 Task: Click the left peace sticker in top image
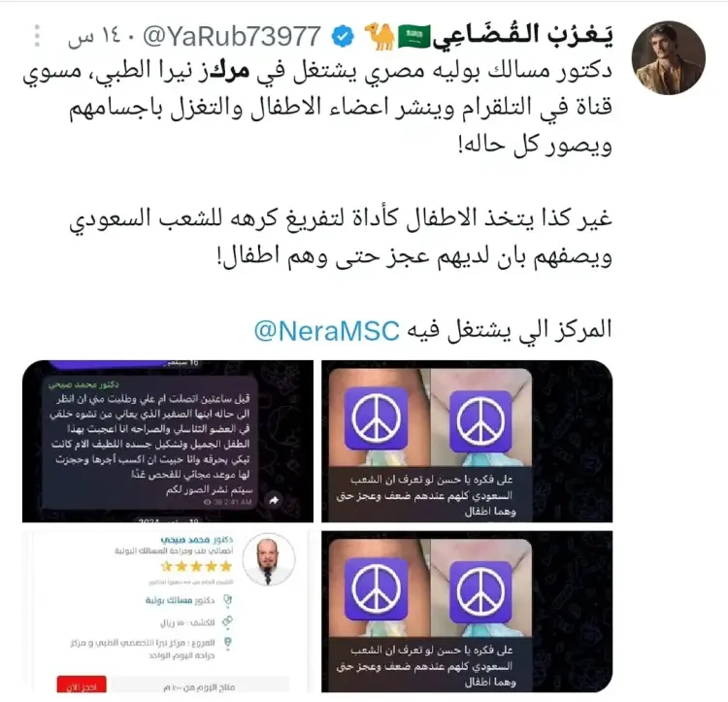[376, 418]
